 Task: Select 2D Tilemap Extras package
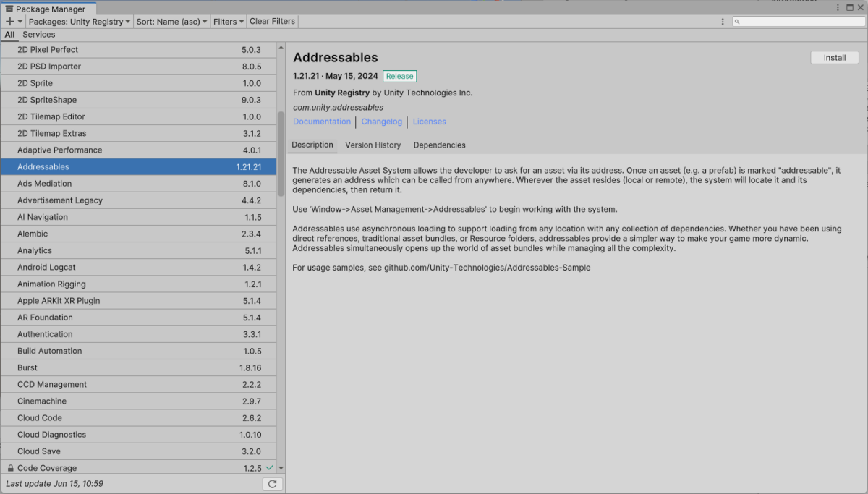[x=138, y=133]
